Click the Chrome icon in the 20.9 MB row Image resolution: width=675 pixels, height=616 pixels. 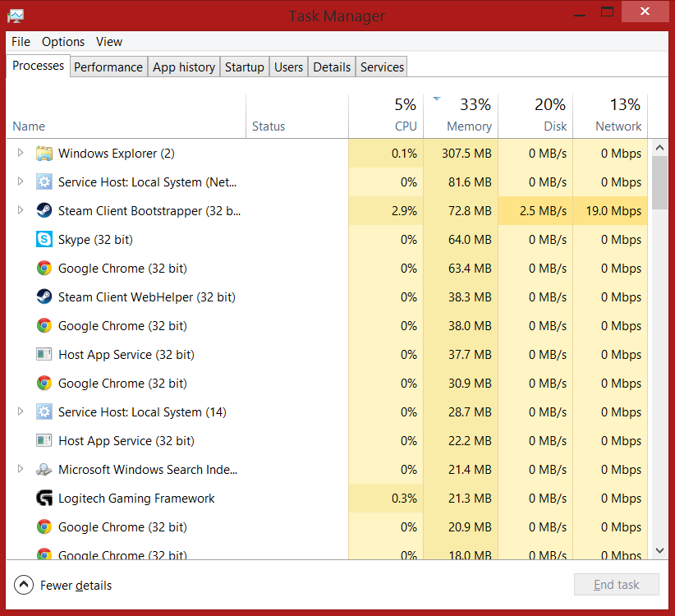[44, 527]
